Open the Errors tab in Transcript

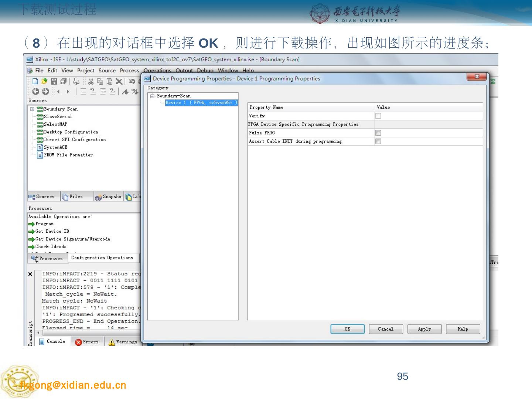coord(87,342)
